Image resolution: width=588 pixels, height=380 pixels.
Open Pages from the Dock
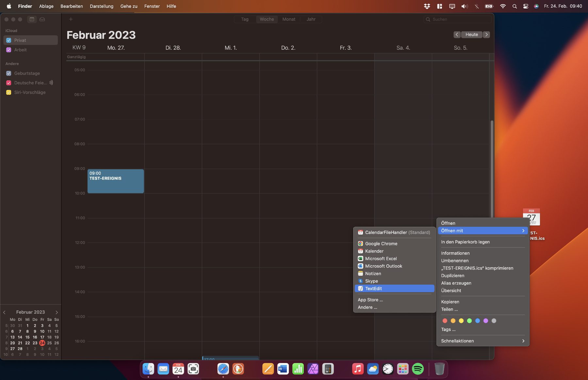pyautogui.click(x=268, y=369)
